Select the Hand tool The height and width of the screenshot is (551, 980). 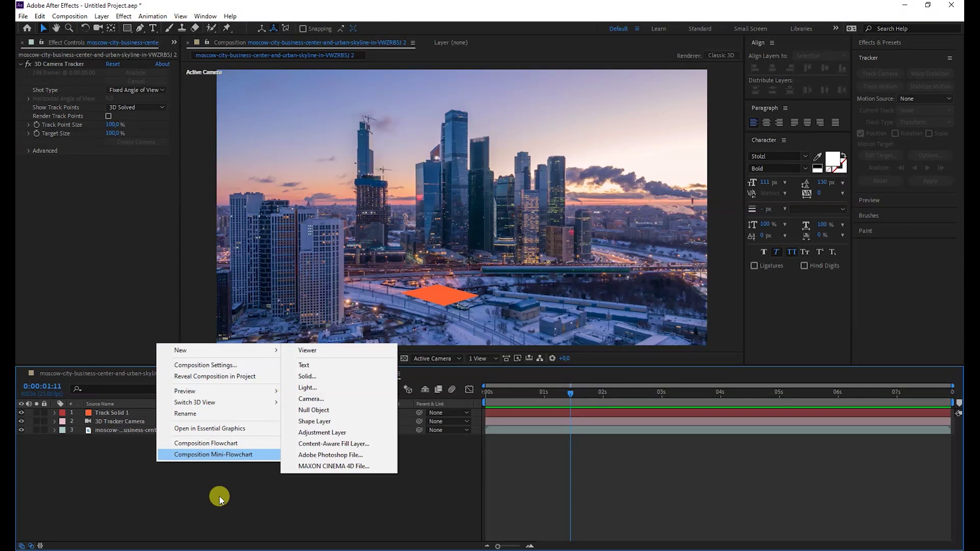(x=56, y=29)
